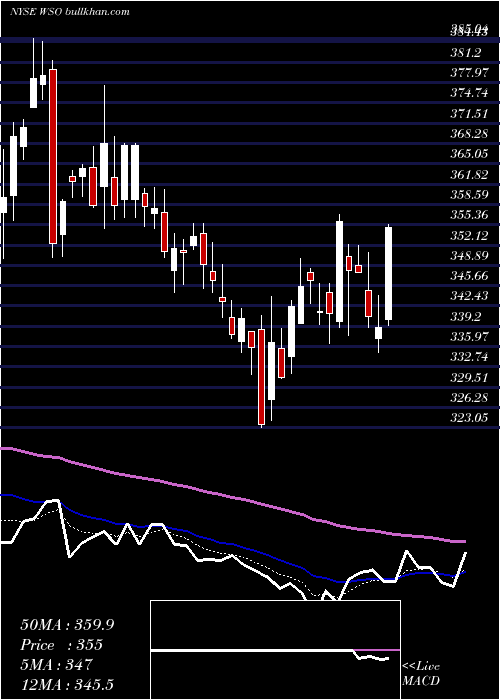Click the <<Live MACD label
Image resolution: width=500 pixels, height=700 pixels.
click(421, 673)
